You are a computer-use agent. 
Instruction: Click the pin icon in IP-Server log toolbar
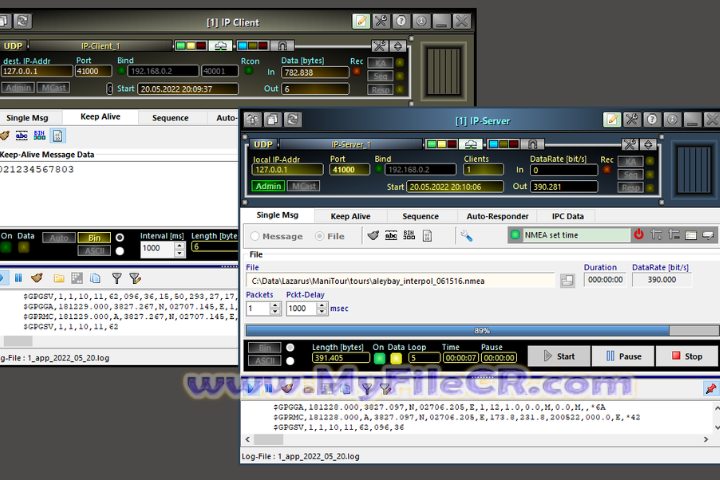pos(710,389)
